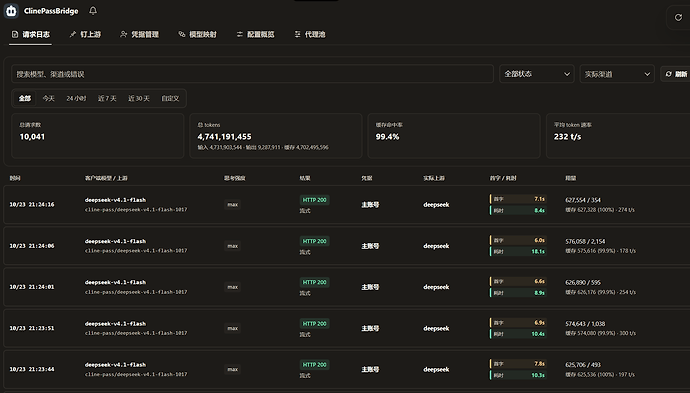This screenshot has width=690, height=393.
Task: Click the 客户端模型 / 上游 column header
Action: pyautogui.click(x=106, y=178)
